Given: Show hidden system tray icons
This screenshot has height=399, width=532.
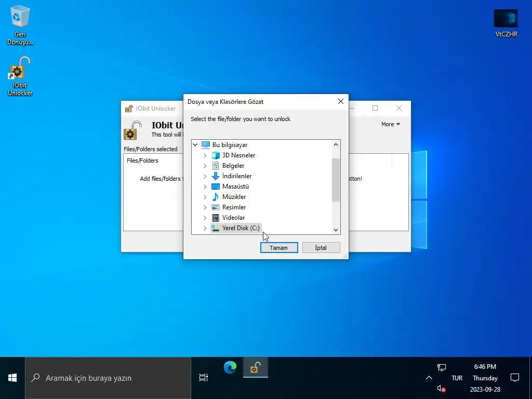Looking at the screenshot, I should coord(429,378).
